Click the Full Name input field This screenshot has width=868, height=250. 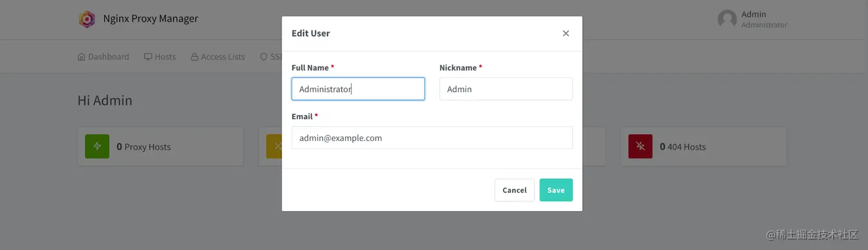pyautogui.click(x=358, y=89)
